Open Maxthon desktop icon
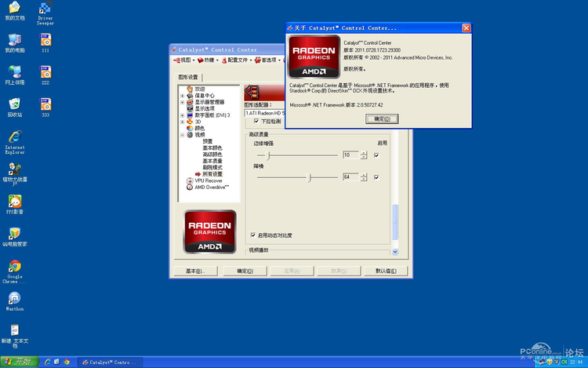 (x=15, y=301)
